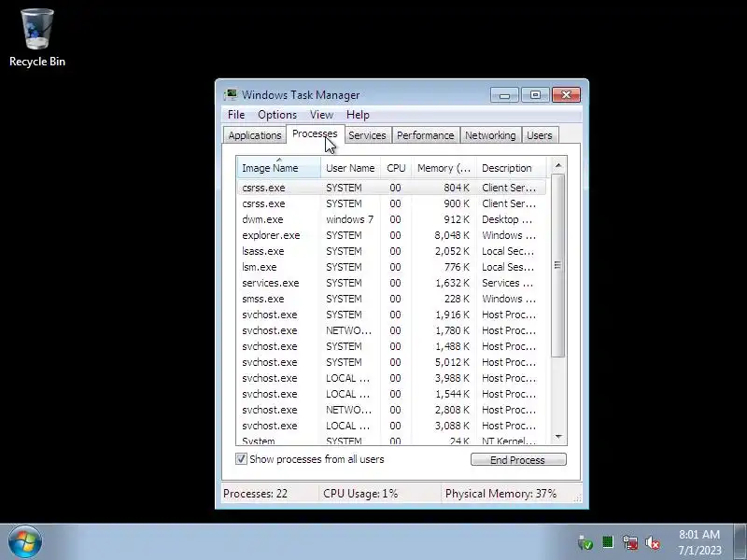Select svchost.exe row using 1,544 K
Image resolution: width=747 pixels, height=560 pixels.
coord(391,394)
